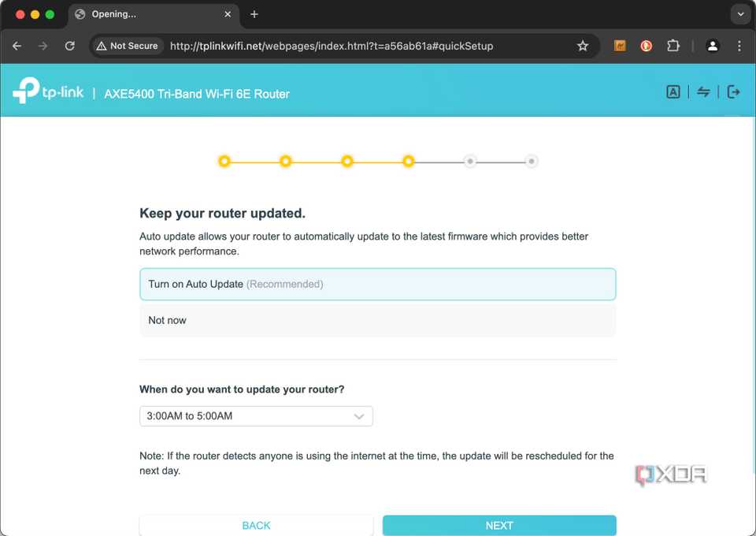Viewport: 756px width, 536px height.
Task: Click the fifth gray progress step dot
Action: tap(470, 161)
